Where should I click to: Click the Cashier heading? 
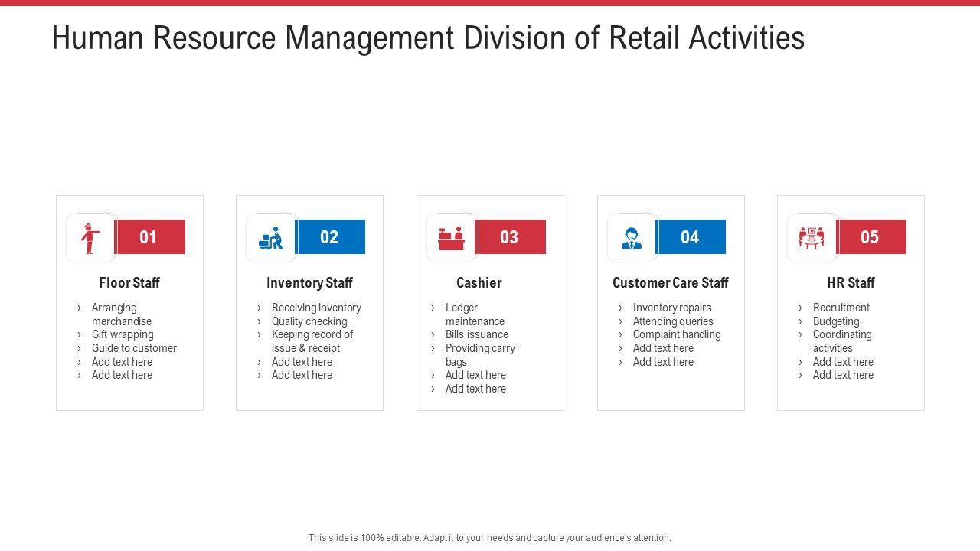coord(479,283)
